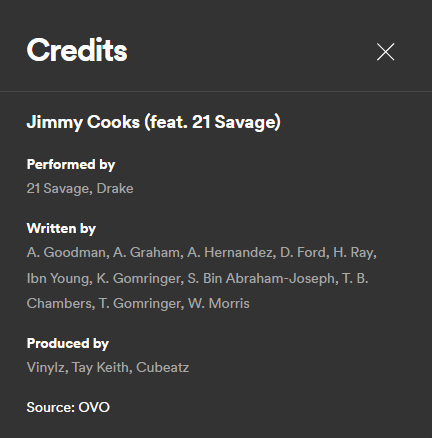This screenshot has height=438, width=432.
Task: Click producer Tay Keith
Action: point(100,368)
